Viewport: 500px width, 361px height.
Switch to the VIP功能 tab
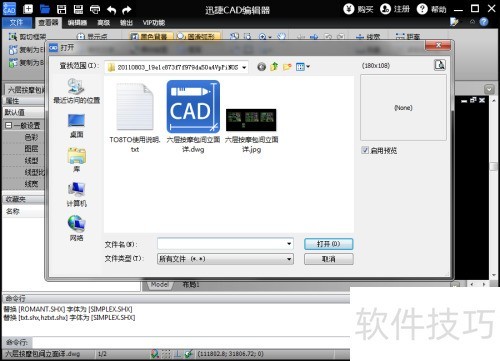tap(154, 23)
